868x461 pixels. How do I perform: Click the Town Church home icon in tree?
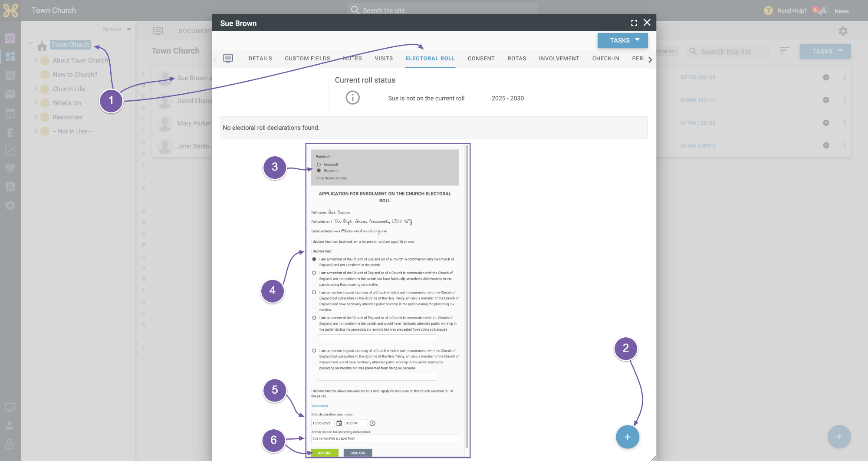point(42,46)
